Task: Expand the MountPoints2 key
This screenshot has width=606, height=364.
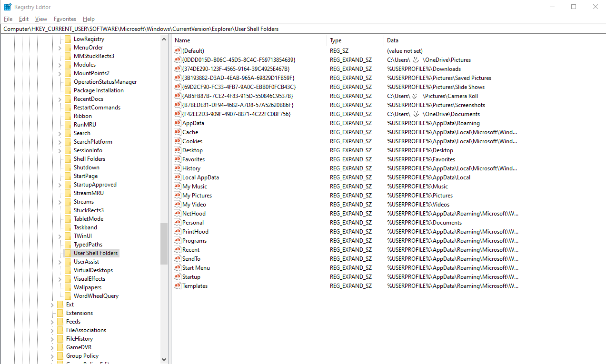Action: 60,73
